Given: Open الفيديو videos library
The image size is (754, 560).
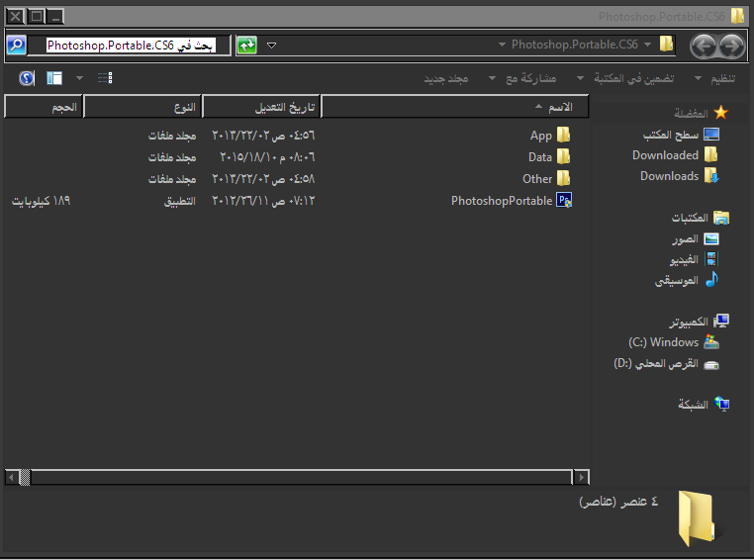Looking at the screenshot, I should tap(684, 259).
